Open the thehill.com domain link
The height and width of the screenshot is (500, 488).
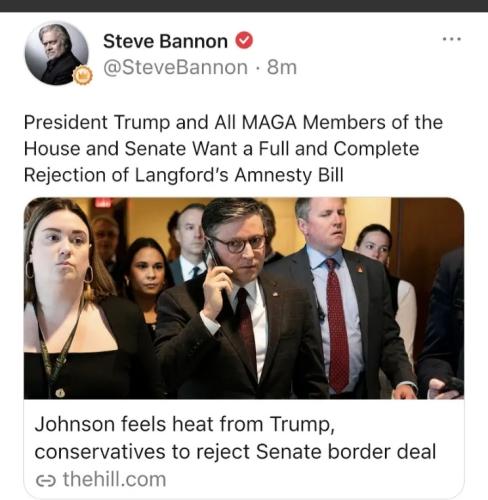coord(114,480)
